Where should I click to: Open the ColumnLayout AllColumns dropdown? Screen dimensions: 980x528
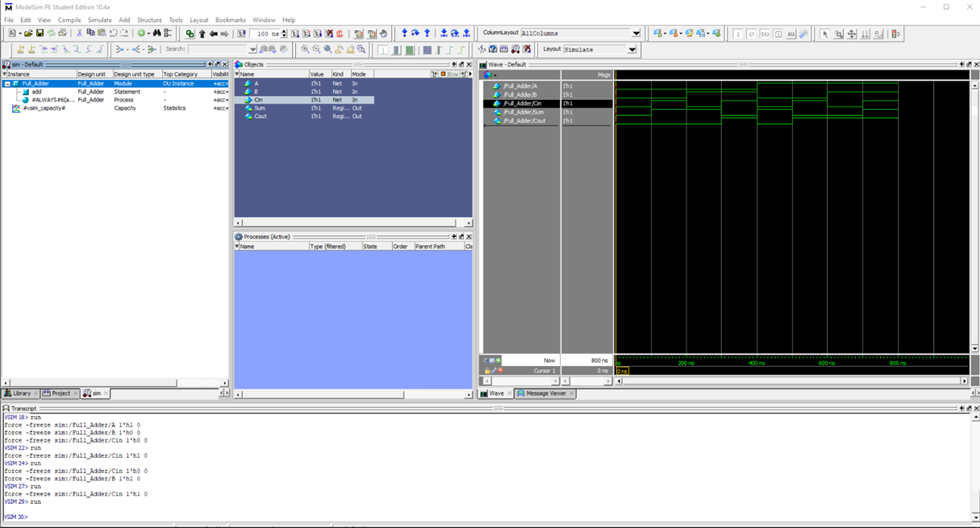tap(636, 34)
